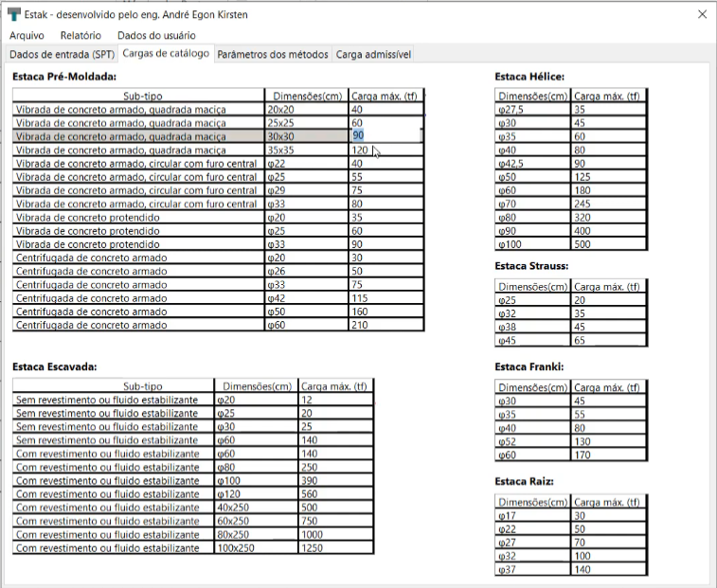Select Raiz load 70 for φ27
The height and width of the screenshot is (588, 717).
(x=609, y=543)
